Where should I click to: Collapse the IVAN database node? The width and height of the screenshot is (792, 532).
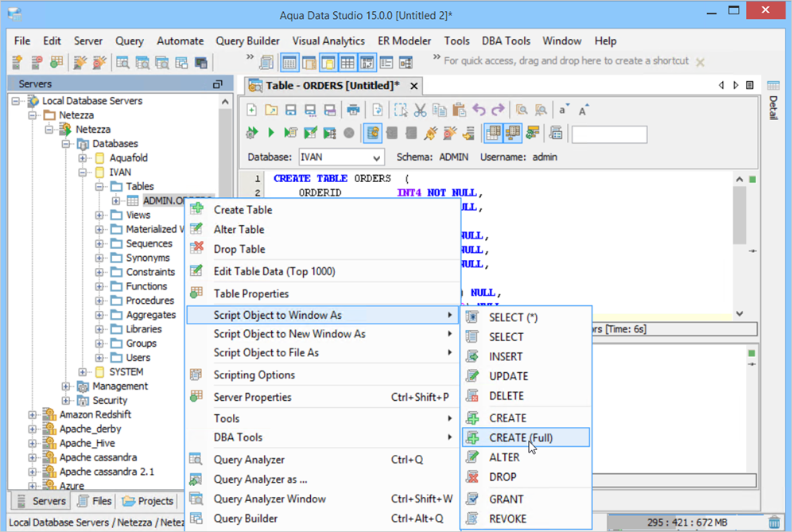83,173
